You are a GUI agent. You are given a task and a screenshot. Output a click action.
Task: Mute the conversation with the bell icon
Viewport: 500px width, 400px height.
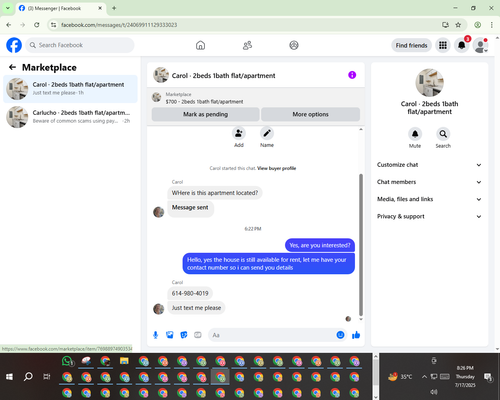[x=415, y=134]
